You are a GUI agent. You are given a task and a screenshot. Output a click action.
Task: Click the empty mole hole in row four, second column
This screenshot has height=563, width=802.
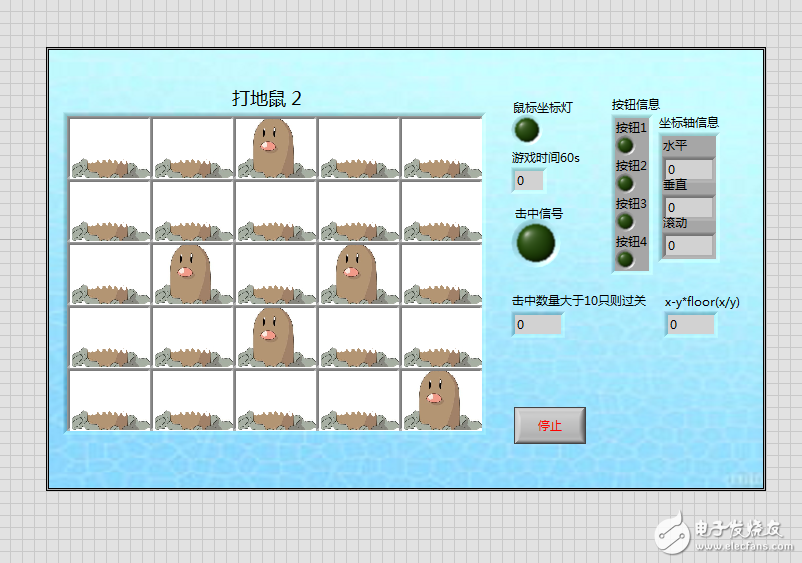[193, 337]
